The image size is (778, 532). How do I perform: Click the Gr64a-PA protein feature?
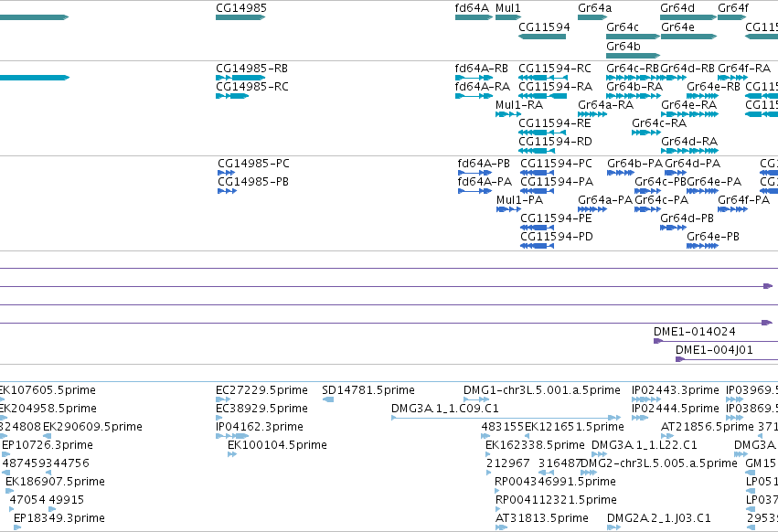coord(592,209)
